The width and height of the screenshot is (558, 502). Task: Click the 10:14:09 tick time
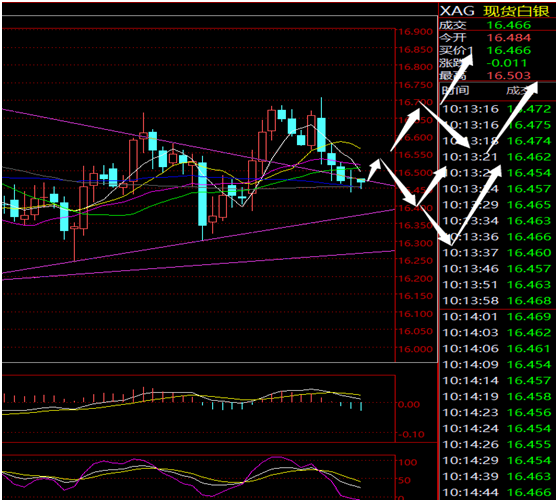click(470, 365)
